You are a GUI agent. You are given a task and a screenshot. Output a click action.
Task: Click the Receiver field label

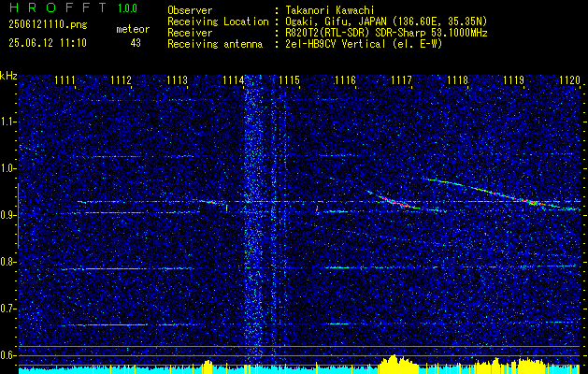190,33
